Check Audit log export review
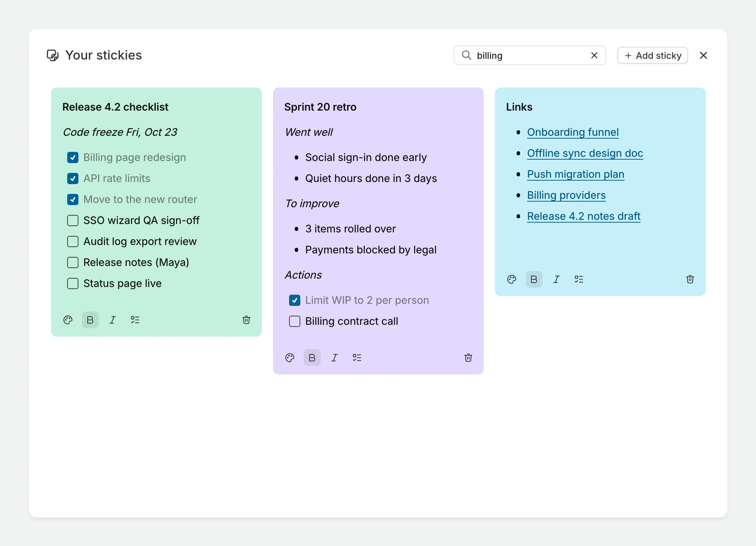This screenshot has width=756, height=546. pyautogui.click(x=73, y=241)
